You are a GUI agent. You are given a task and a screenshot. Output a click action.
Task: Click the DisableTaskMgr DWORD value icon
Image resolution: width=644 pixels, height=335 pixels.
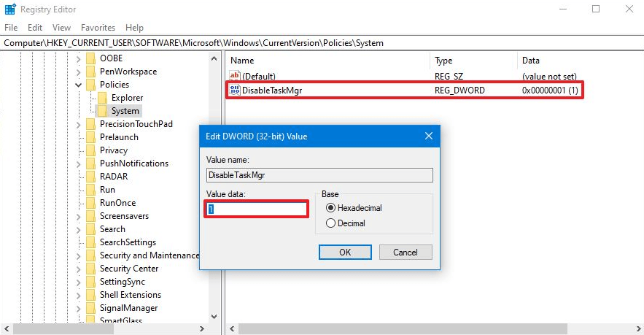[234, 90]
